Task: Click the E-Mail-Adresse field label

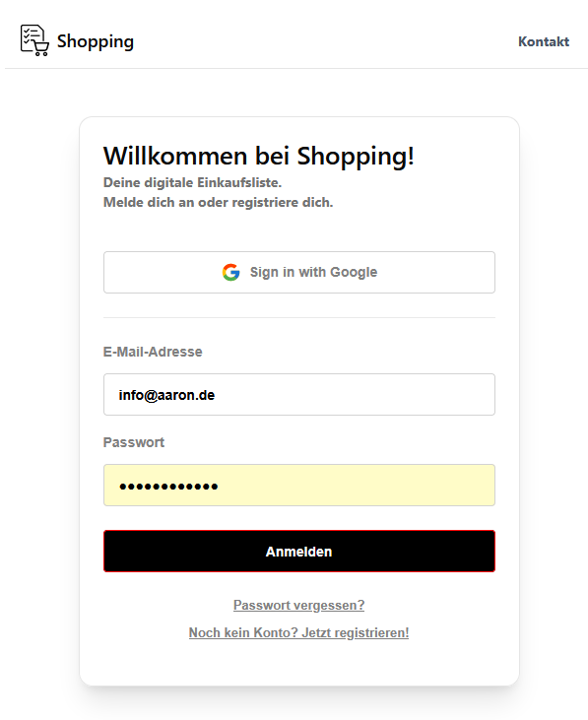Action: pyautogui.click(x=153, y=352)
